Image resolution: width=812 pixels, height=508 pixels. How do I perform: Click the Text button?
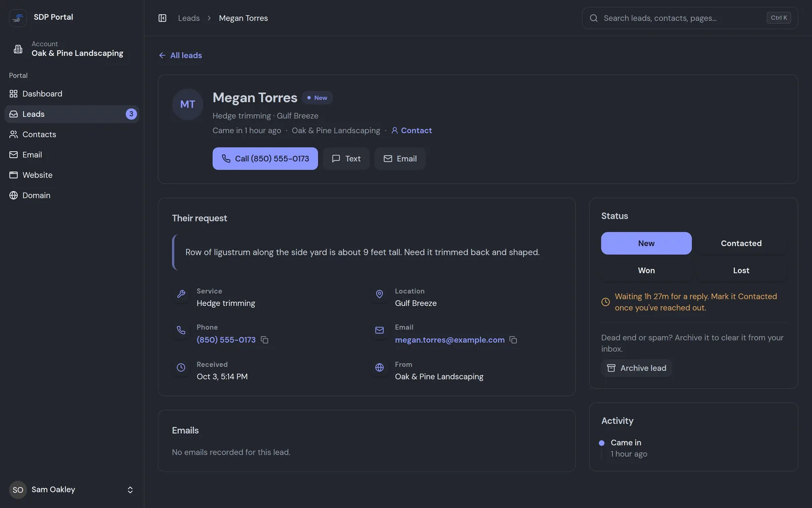(x=346, y=158)
